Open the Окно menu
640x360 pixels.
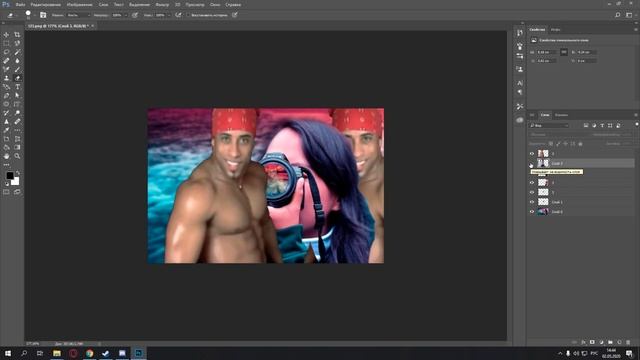(215, 4)
